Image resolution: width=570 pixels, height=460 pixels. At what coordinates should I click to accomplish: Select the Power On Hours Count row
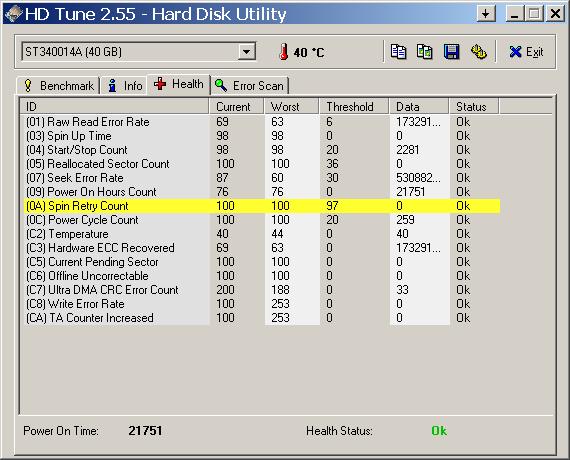tap(262, 192)
